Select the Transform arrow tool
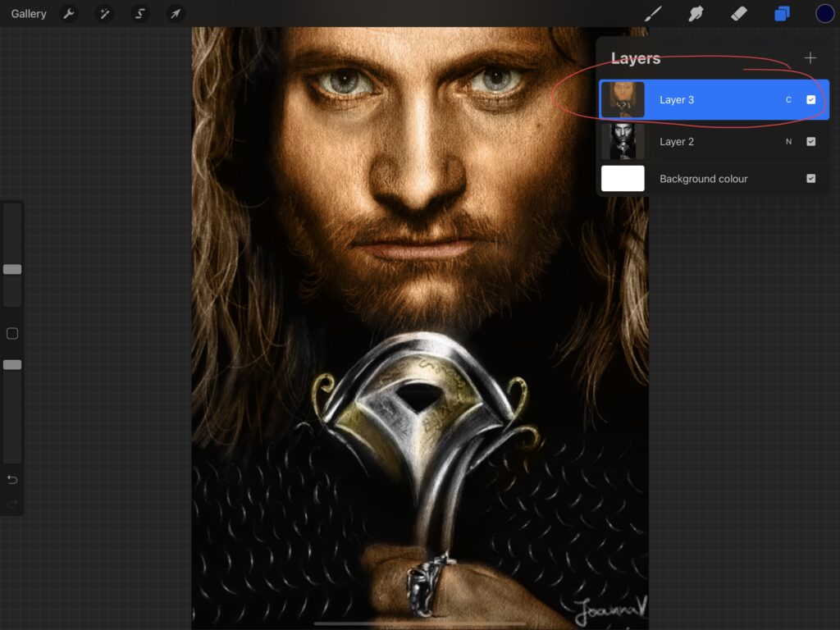 (175, 14)
